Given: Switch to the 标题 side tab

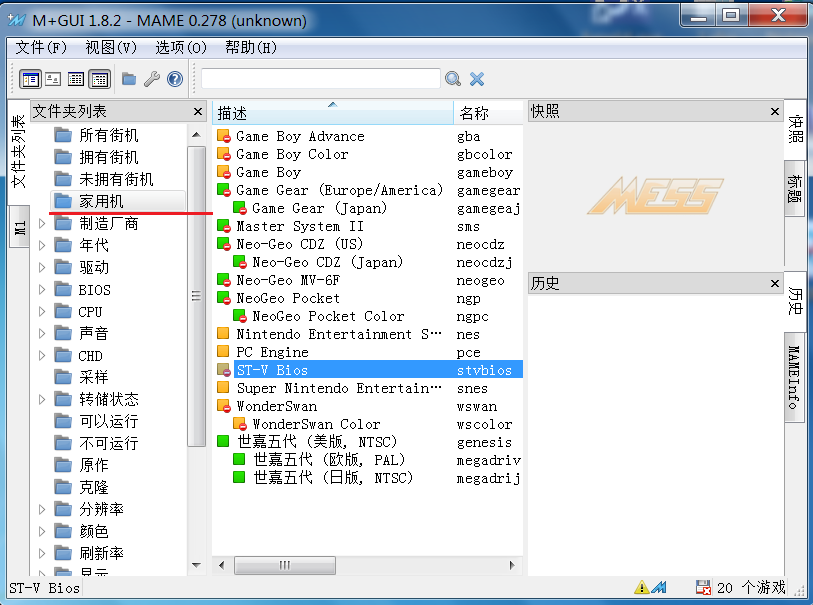Looking at the screenshot, I should click(794, 189).
